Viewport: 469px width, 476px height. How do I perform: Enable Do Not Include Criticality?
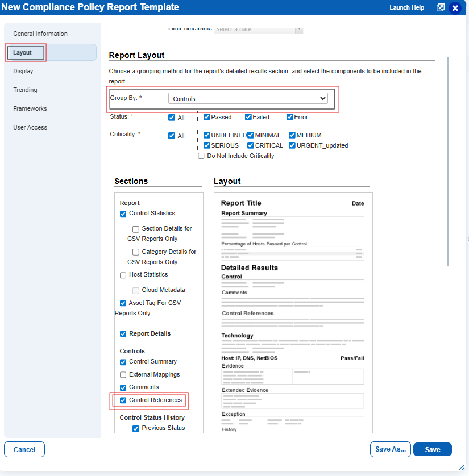pos(201,156)
